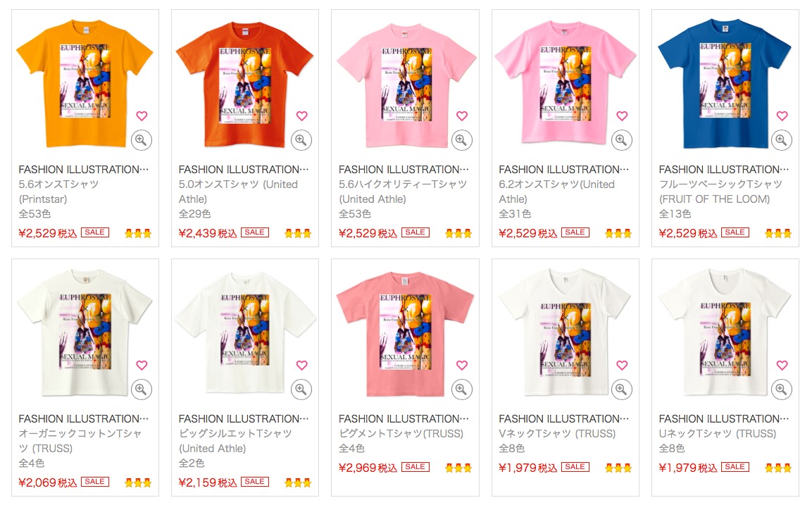Zoom the salmon ピグメント T-shirt image

tap(461, 389)
